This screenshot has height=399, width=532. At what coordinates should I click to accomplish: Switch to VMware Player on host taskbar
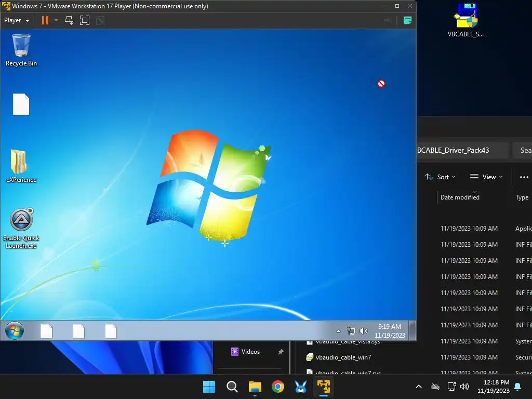[324, 387]
